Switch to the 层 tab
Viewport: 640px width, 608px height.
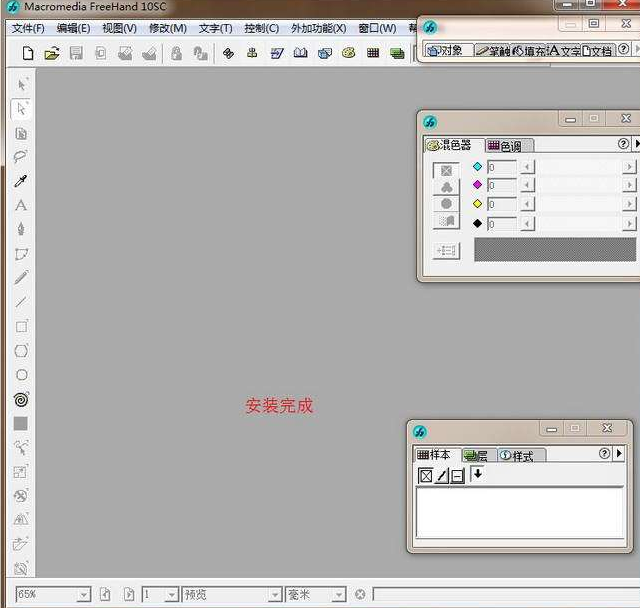click(479, 455)
